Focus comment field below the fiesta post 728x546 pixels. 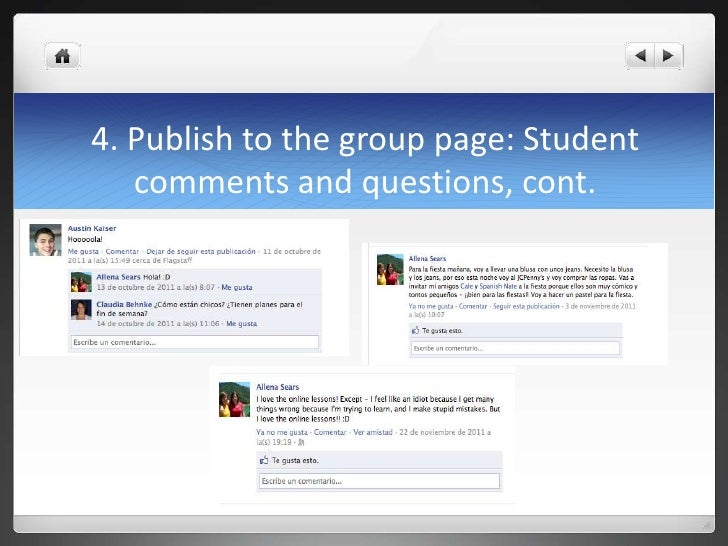[514, 348]
